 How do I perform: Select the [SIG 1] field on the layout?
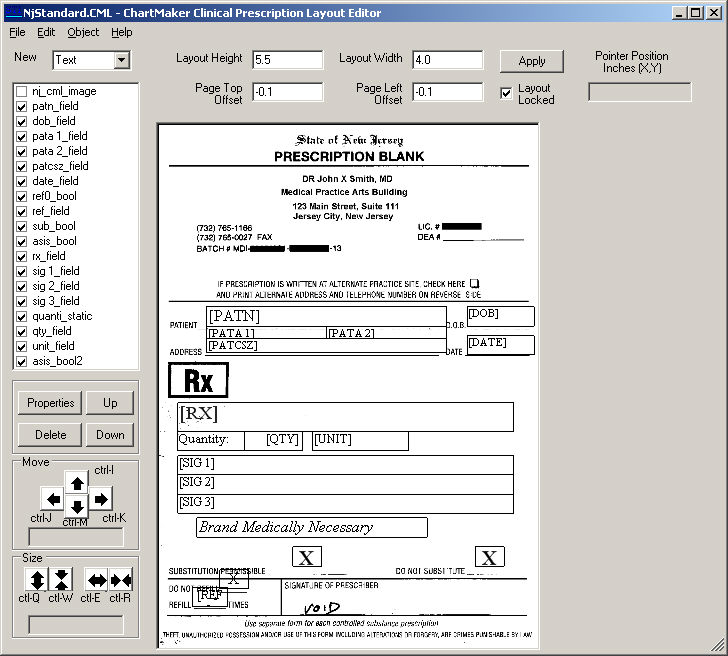pyautogui.click(x=345, y=465)
